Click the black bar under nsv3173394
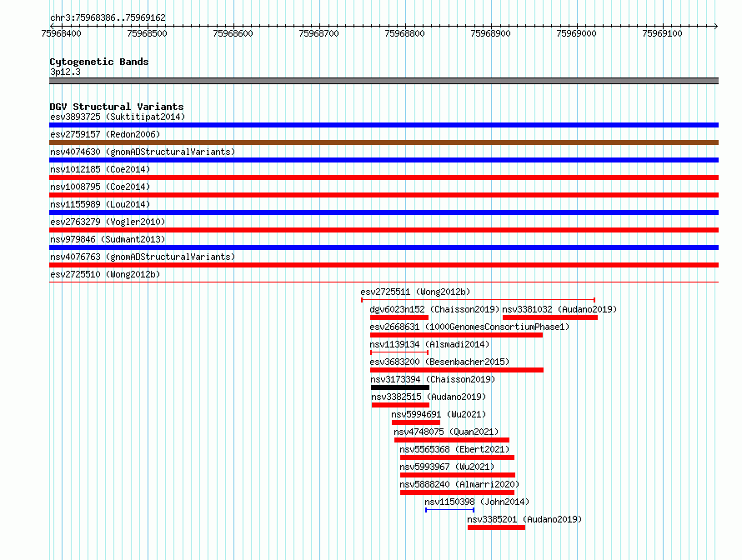The image size is (742, 560). pyautogui.click(x=400, y=387)
